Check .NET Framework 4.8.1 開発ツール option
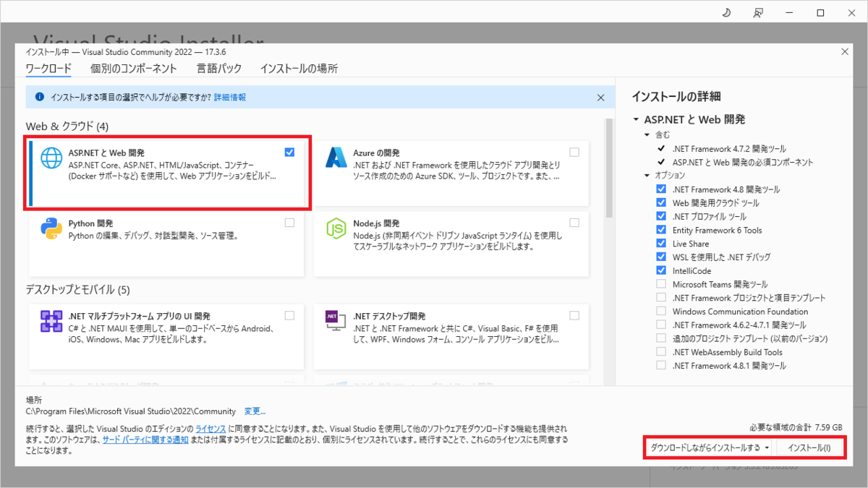The width and height of the screenshot is (868, 488). (x=661, y=365)
